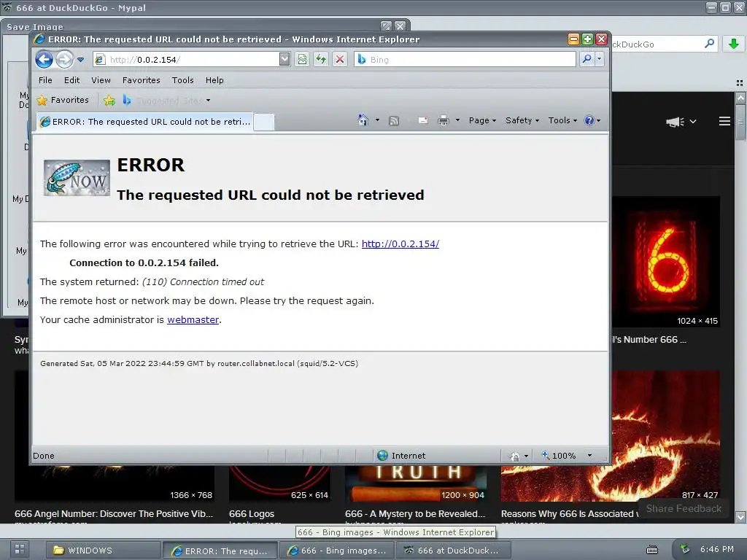Expand the Home button dropdown arrow

[377, 120]
